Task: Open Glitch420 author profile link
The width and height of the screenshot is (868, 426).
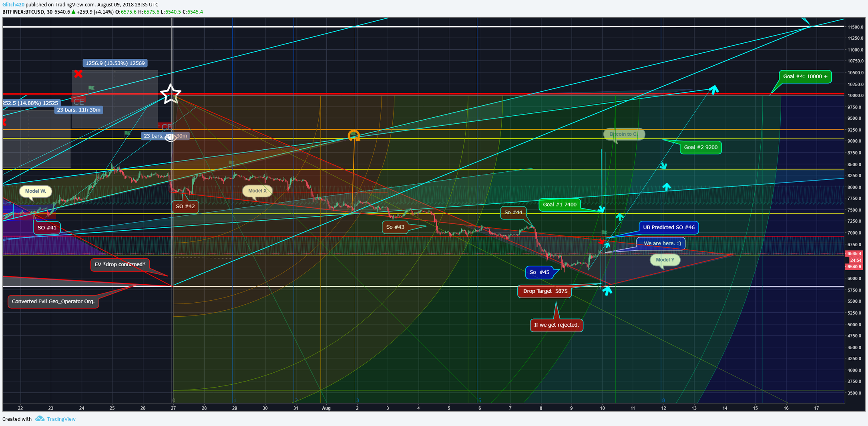Action: point(13,4)
